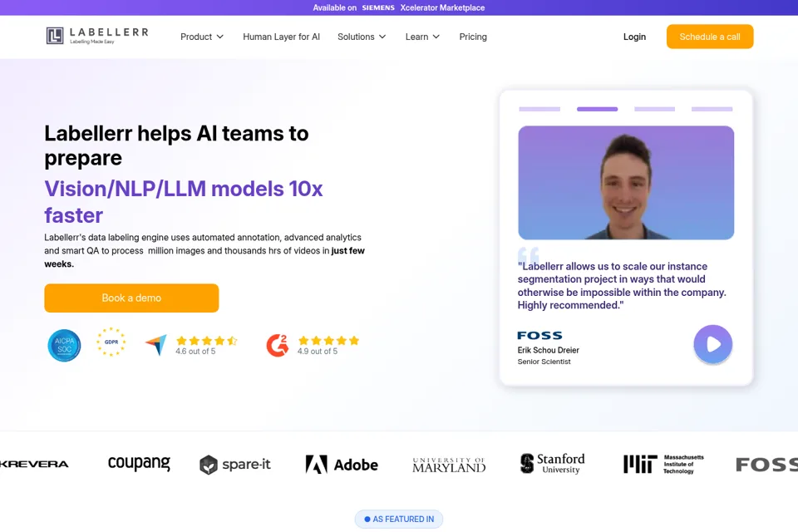
Task: Click the FOSS logo in client strip
Action: pyautogui.click(x=767, y=465)
